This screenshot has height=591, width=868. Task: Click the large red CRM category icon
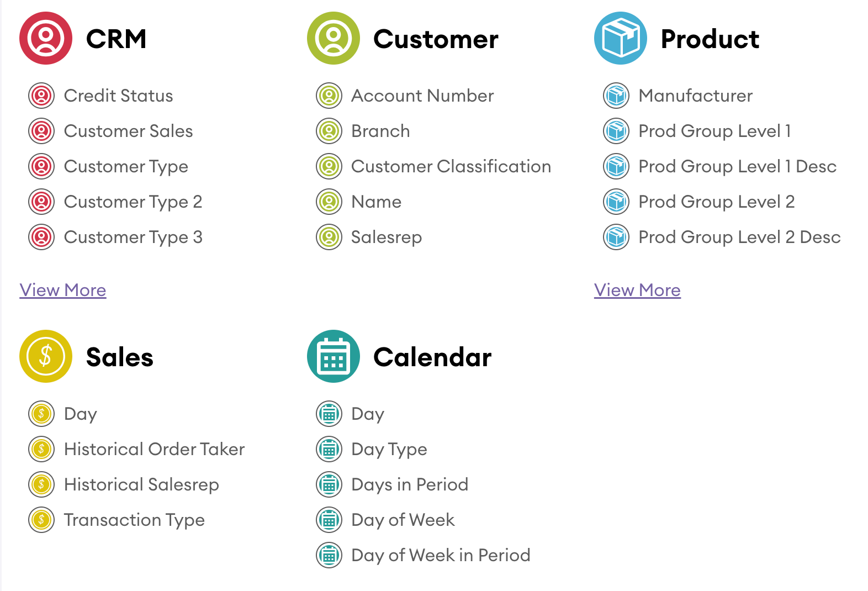[x=46, y=38]
